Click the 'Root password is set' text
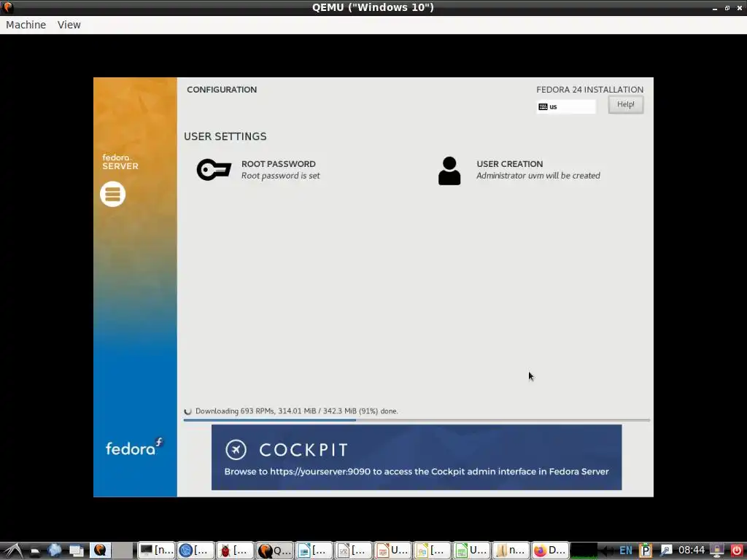The width and height of the screenshot is (747, 560). tap(281, 176)
